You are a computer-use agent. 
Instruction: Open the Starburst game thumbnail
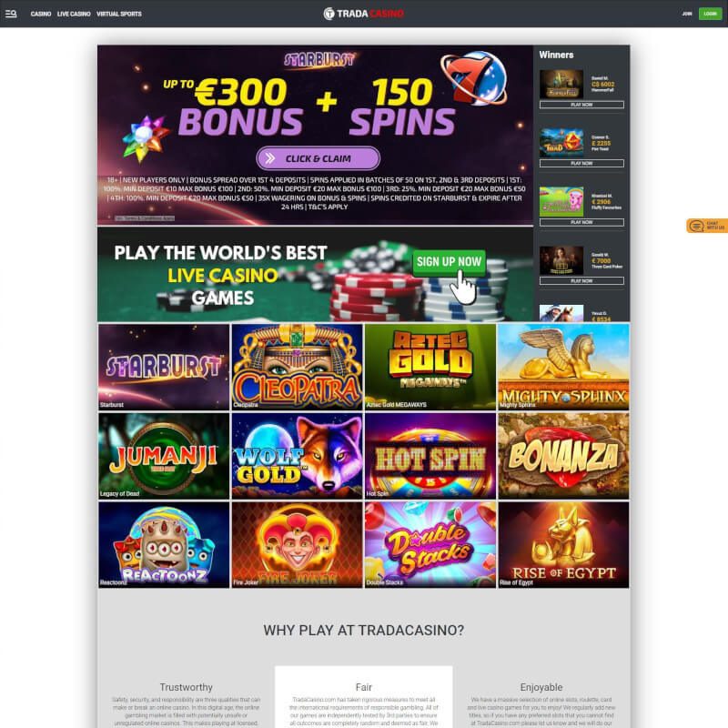click(164, 367)
